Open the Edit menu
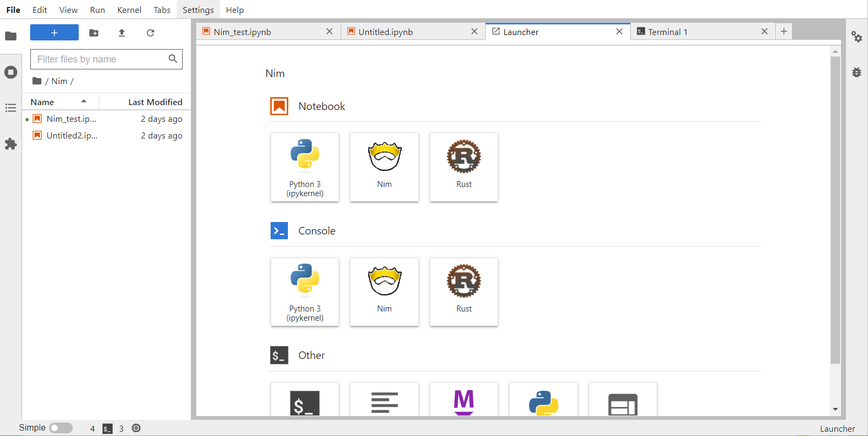The width and height of the screenshot is (868, 436). pyautogui.click(x=40, y=10)
